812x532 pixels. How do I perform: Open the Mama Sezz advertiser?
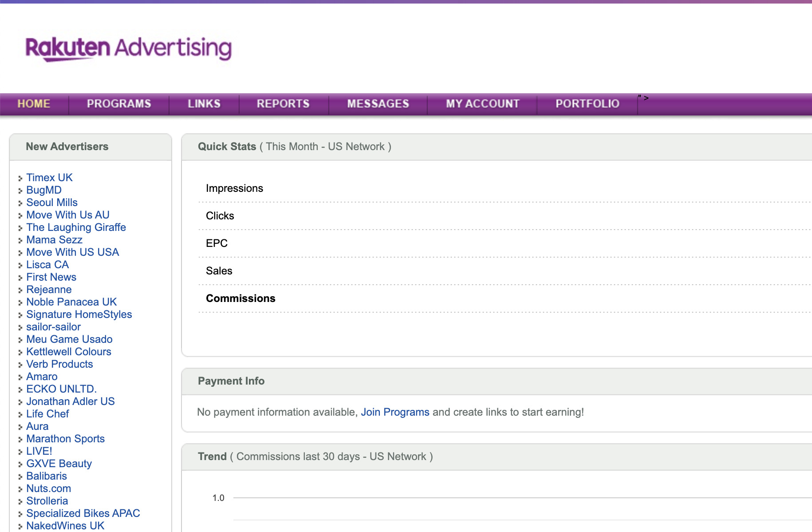click(x=54, y=240)
